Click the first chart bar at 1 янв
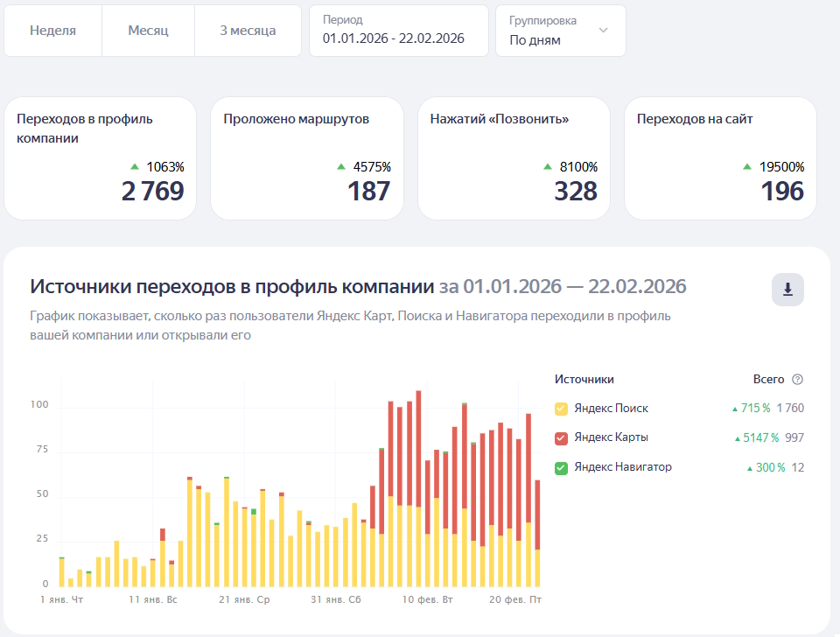The width and height of the screenshot is (840, 637). pyautogui.click(x=61, y=572)
